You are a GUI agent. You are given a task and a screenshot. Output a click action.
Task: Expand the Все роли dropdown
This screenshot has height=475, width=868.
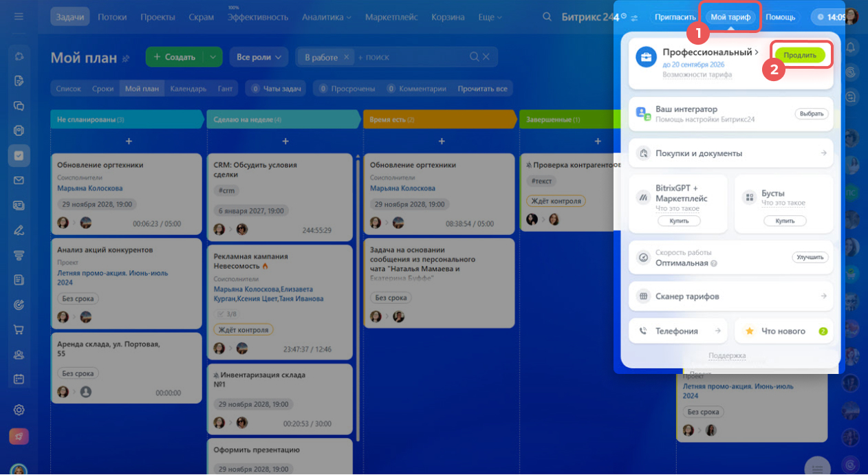pyautogui.click(x=259, y=57)
